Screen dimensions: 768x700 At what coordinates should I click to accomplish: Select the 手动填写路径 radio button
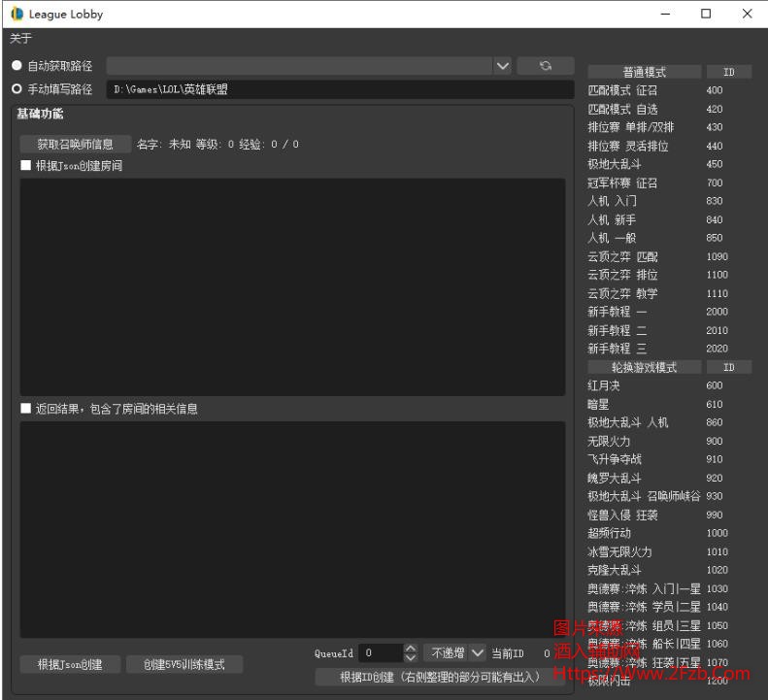17,89
